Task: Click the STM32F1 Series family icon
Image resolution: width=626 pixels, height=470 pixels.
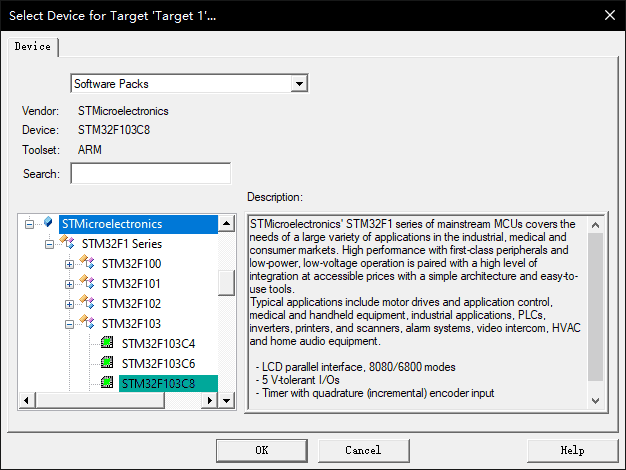Action: click(68, 244)
